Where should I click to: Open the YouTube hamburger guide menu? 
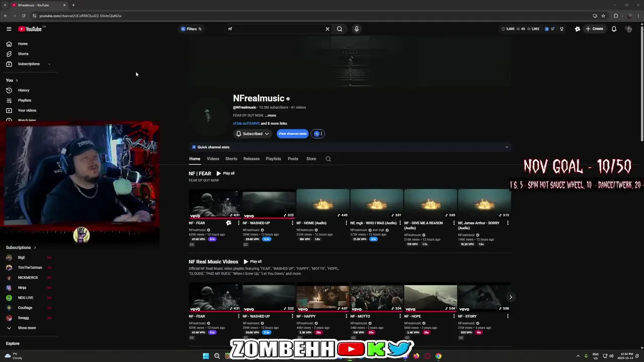(9, 29)
